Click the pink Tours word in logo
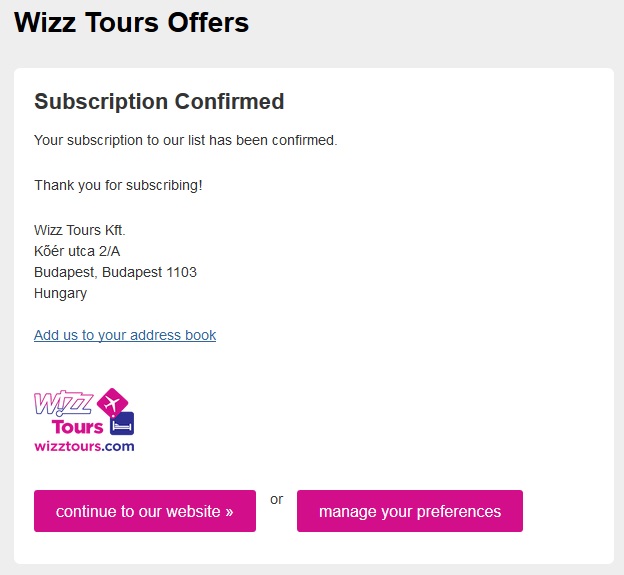The image size is (624, 575). click(x=78, y=427)
